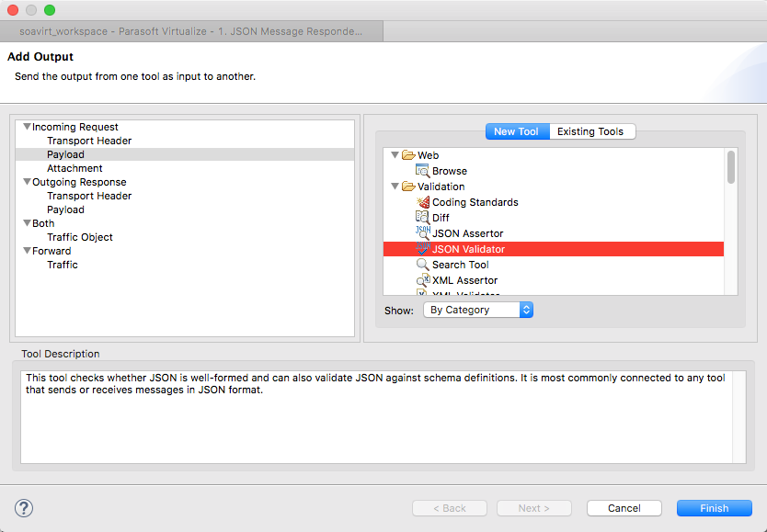Collapse the Web category in tool tree
767x532 pixels.
click(x=395, y=155)
